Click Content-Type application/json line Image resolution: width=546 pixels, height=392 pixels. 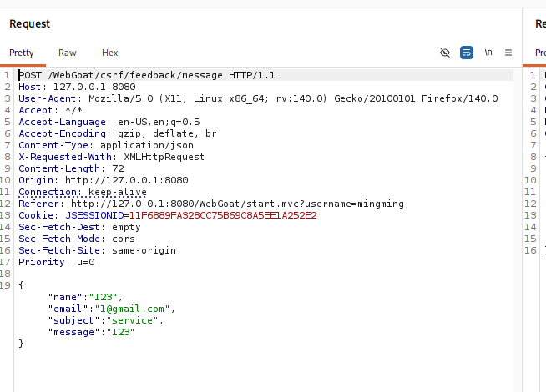[106, 145]
